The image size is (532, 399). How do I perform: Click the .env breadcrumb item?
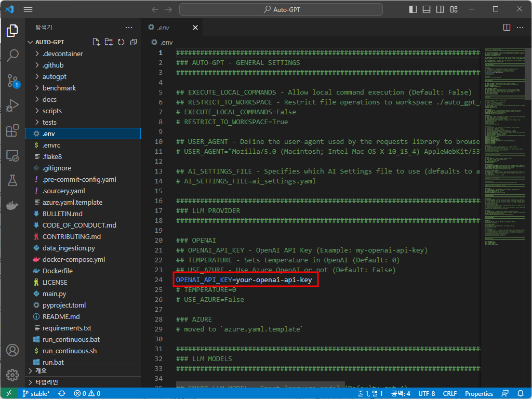162,43
